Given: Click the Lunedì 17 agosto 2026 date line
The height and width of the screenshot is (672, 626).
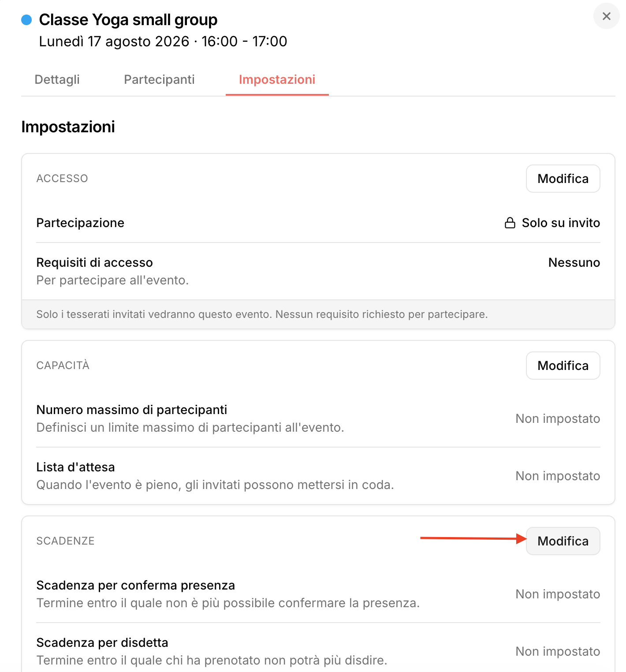Looking at the screenshot, I should (163, 41).
